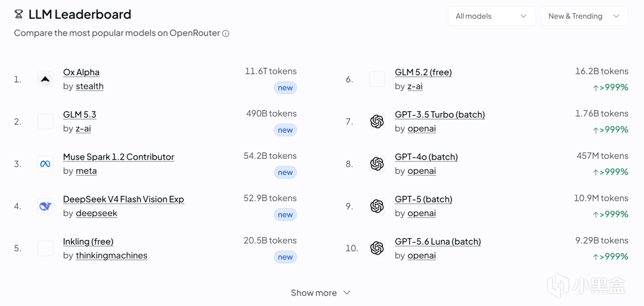Click the DeepSeek whale logo icon
The width and height of the screenshot is (644, 306).
pyautogui.click(x=45, y=206)
